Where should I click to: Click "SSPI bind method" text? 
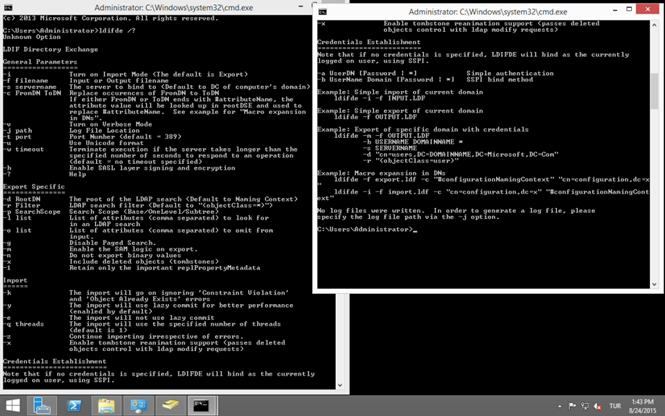tap(500, 79)
